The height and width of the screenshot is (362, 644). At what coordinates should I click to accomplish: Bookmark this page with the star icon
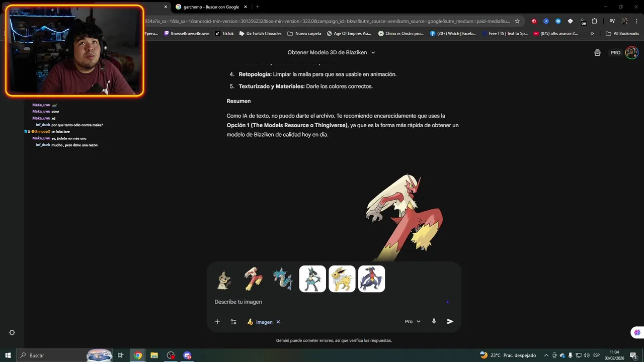(x=517, y=21)
